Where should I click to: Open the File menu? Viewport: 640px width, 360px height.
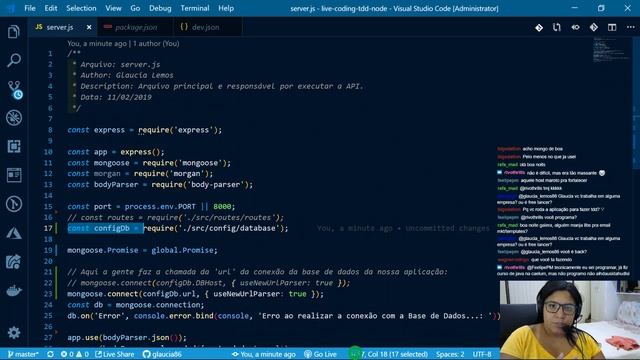(x=30, y=8)
